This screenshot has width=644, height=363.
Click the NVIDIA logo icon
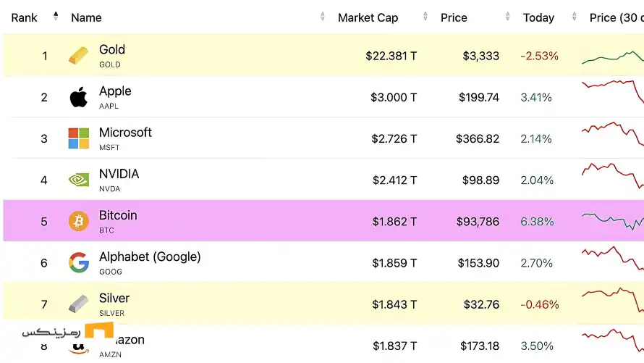[x=78, y=180]
